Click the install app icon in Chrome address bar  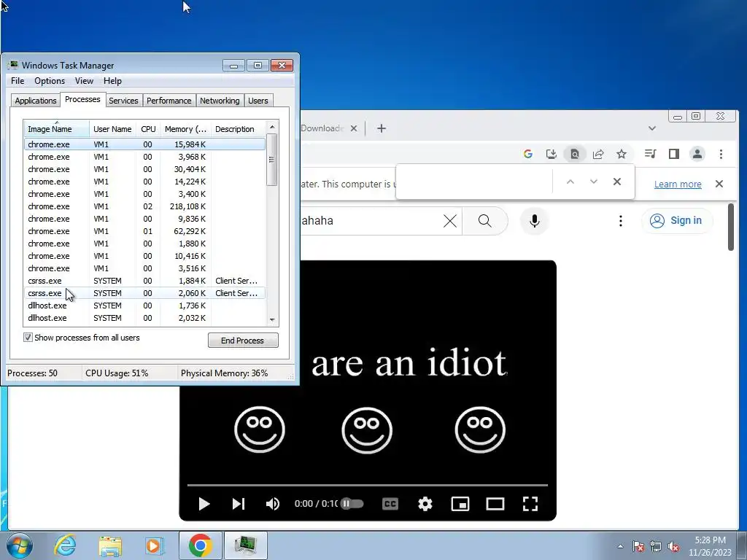551,154
